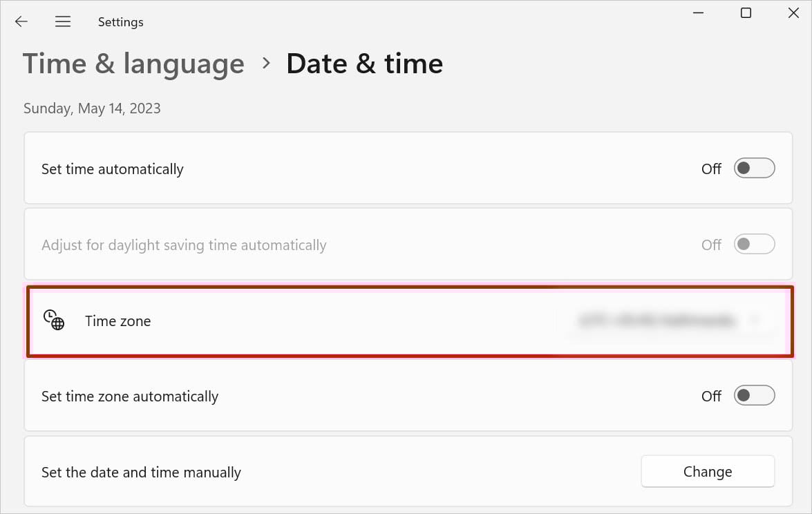Go back using the back arrow
The image size is (812, 514).
tap(21, 21)
